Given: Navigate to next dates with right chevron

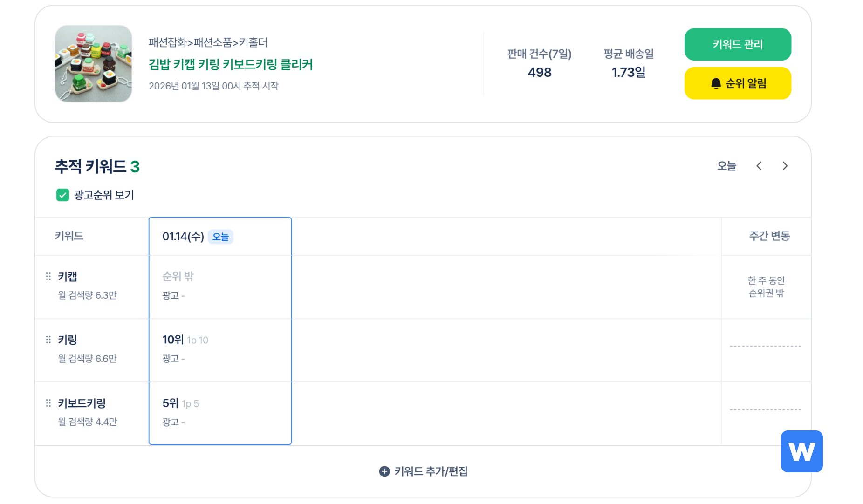Looking at the screenshot, I should 785,166.
